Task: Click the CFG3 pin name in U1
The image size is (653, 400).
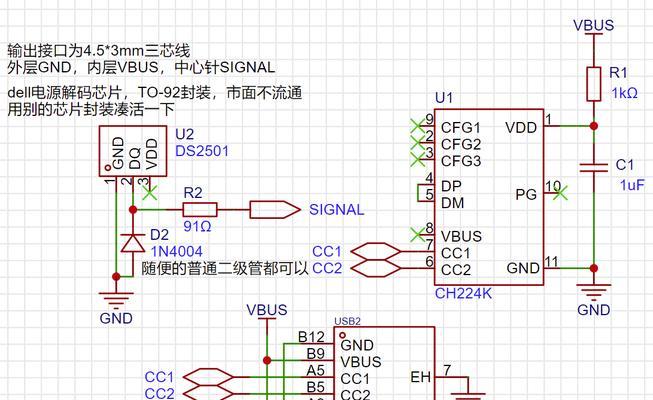Action: pos(461,160)
